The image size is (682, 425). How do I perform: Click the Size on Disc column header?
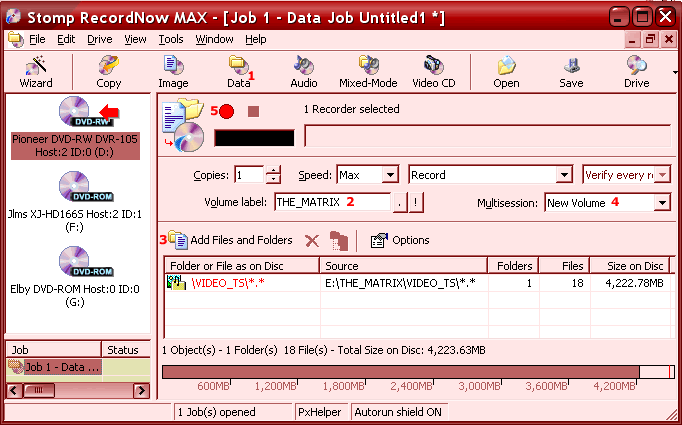coord(632,266)
